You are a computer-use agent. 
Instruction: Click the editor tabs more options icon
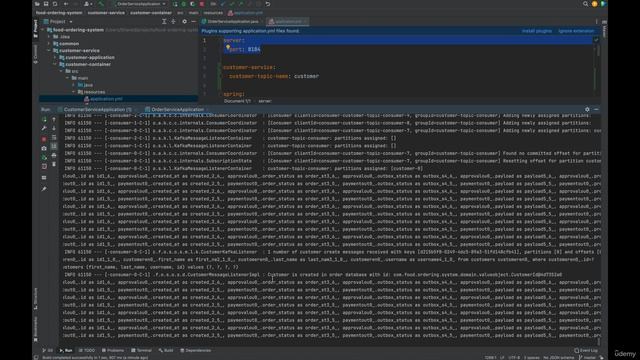point(596,22)
